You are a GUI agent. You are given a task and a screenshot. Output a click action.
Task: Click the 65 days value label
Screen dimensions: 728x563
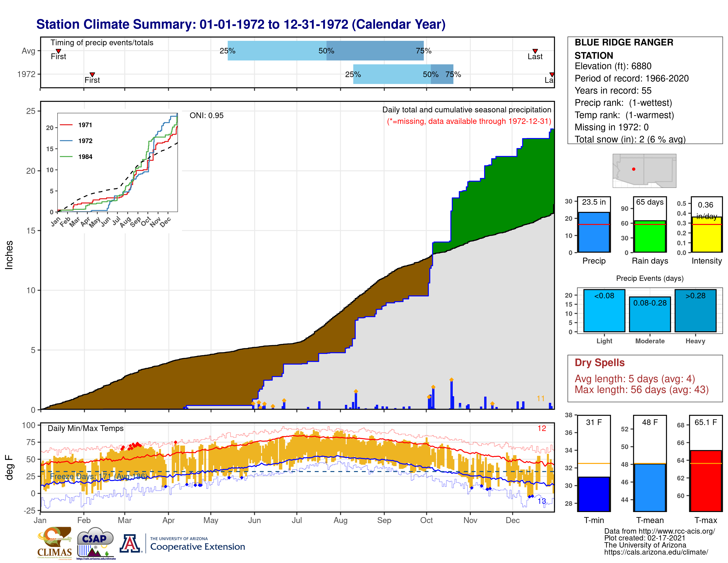[x=650, y=202]
